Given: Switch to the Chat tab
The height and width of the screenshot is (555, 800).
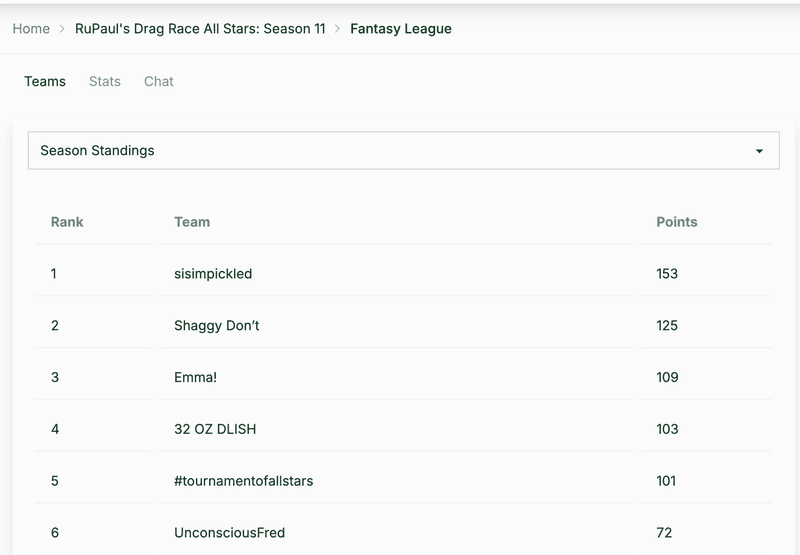Looking at the screenshot, I should click(x=159, y=82).
